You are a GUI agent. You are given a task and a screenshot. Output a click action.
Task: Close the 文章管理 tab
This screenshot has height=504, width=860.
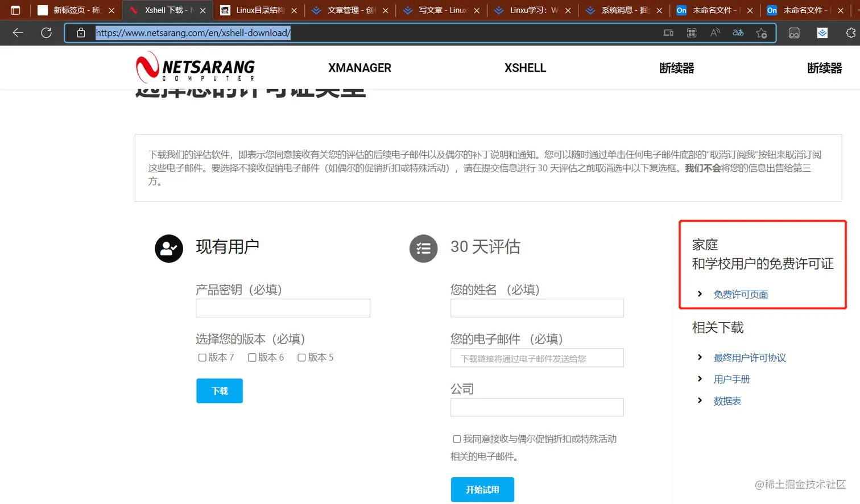pos(386,10)
